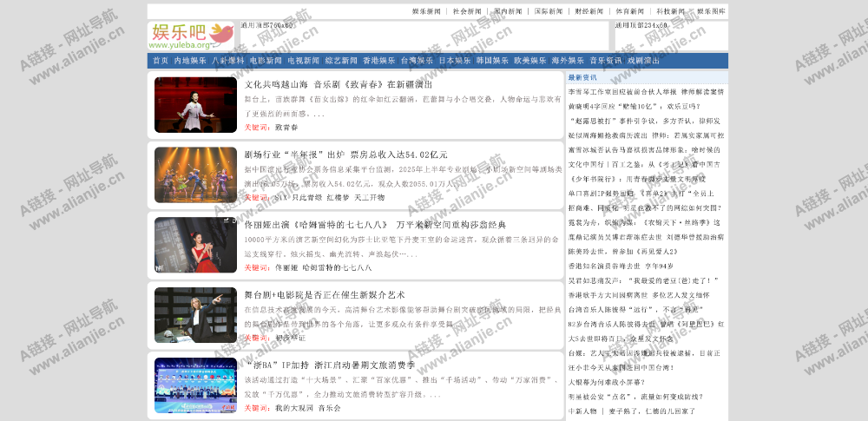Open sidebar item 单口喜剧IP强势回归《喜单2》
Viewport: 868px width, 421px height.
(642, 194)
